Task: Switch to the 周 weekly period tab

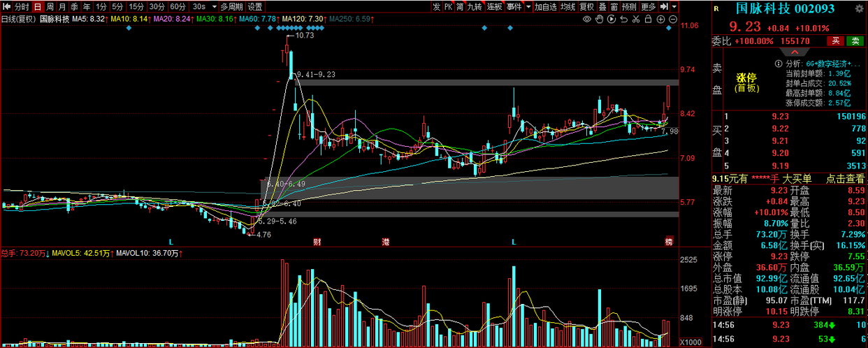Action: 50,6
